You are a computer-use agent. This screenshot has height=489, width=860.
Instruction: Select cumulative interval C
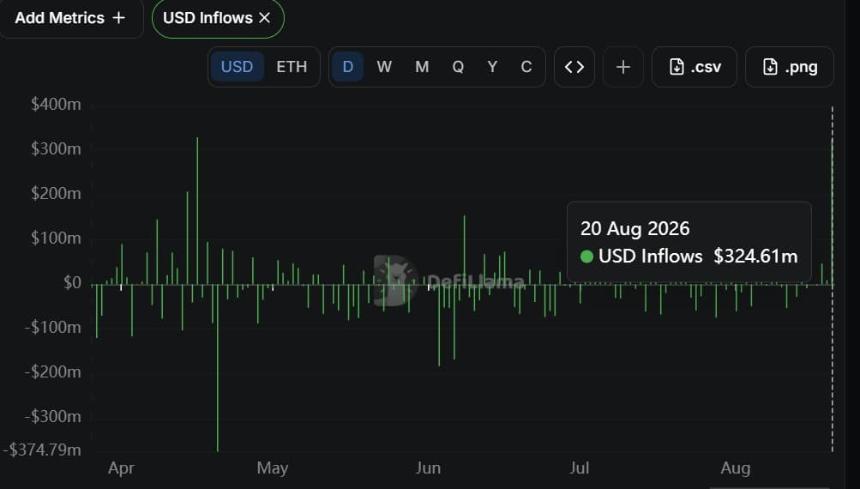click(x=526, y=67)
